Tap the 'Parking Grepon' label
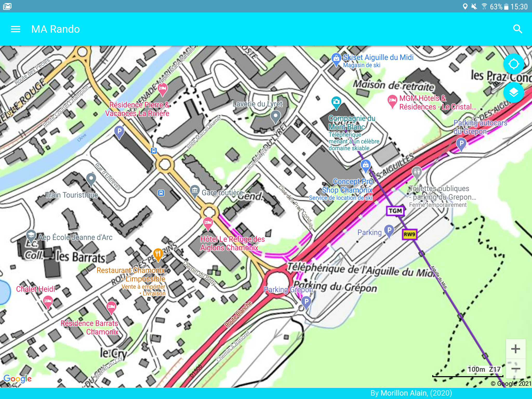This screenshot has height=399, width=532. (288, 290)
